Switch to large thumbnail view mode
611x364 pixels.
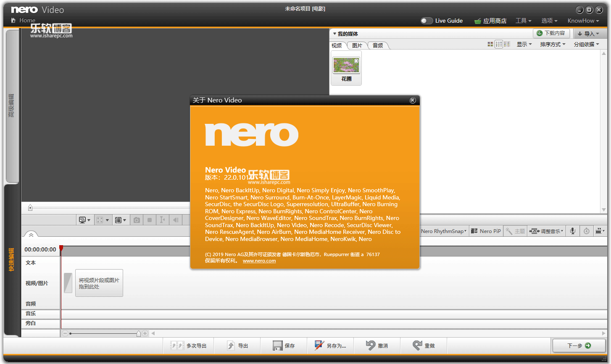490,44
